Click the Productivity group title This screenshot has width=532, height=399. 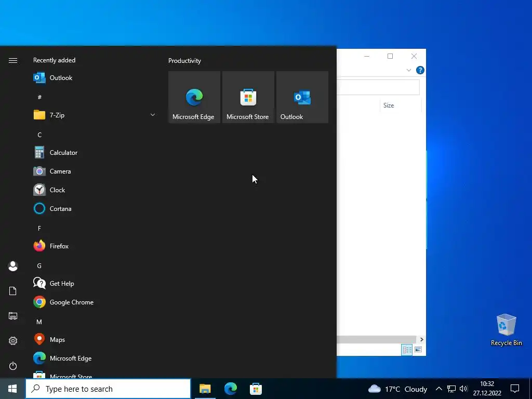coord(184,61)
